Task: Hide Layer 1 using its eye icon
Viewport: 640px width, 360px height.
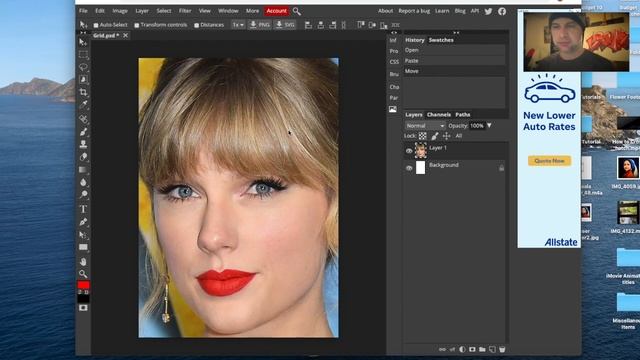Action: tap(409, 151)
